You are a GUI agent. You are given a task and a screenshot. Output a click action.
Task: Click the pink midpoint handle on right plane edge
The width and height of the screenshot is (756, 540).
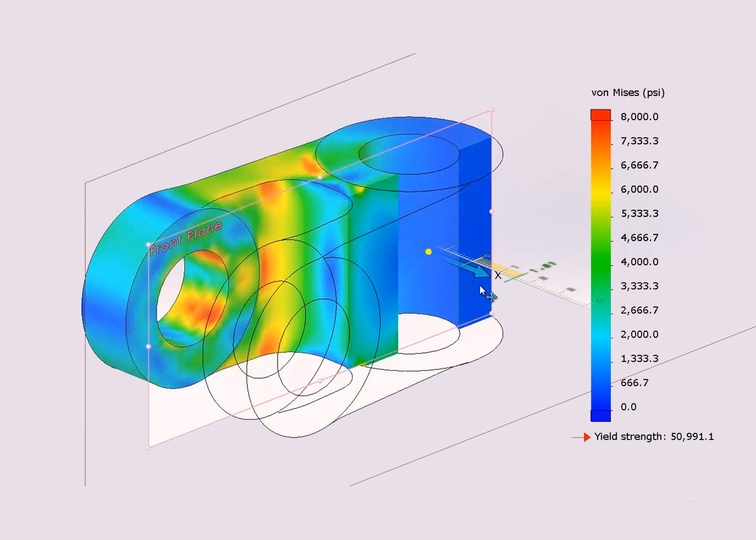point(492,212)
